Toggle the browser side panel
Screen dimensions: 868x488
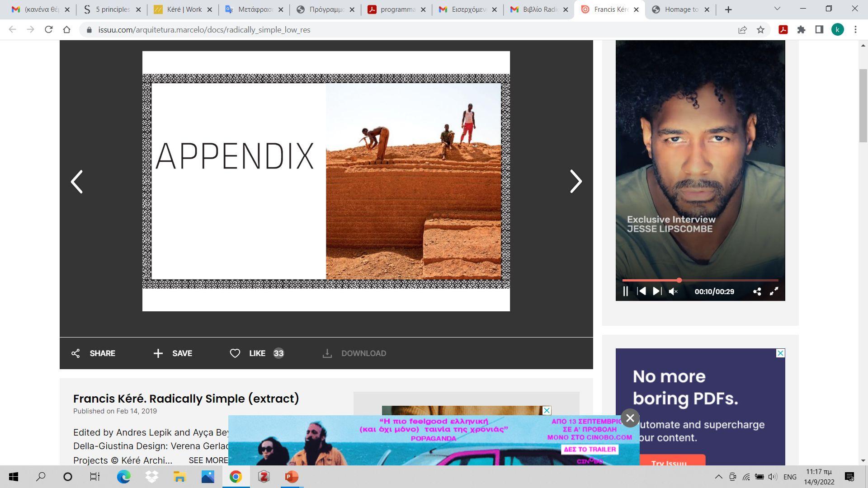tap(819, 30)
